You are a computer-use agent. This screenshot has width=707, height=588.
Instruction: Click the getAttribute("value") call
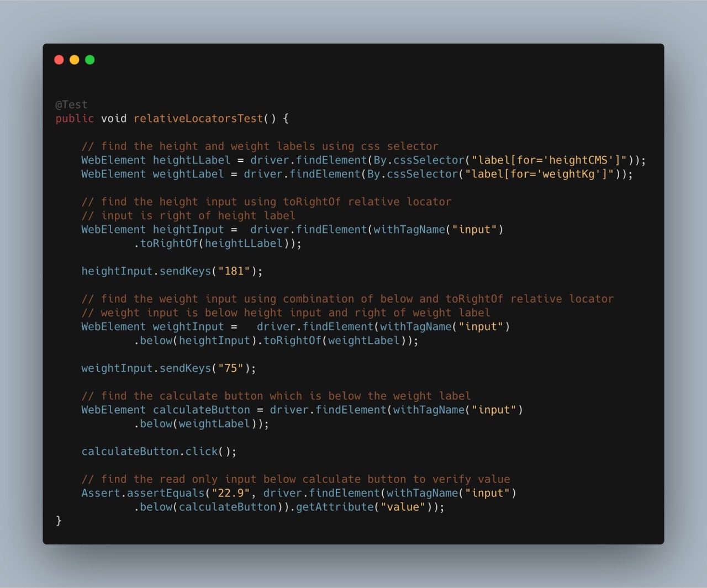(364, 507)
